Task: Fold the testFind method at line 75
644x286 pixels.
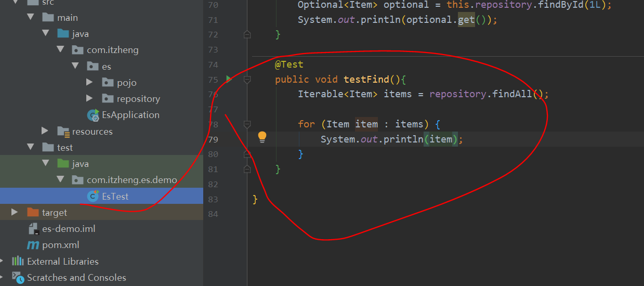Action: tap(247, 80)
